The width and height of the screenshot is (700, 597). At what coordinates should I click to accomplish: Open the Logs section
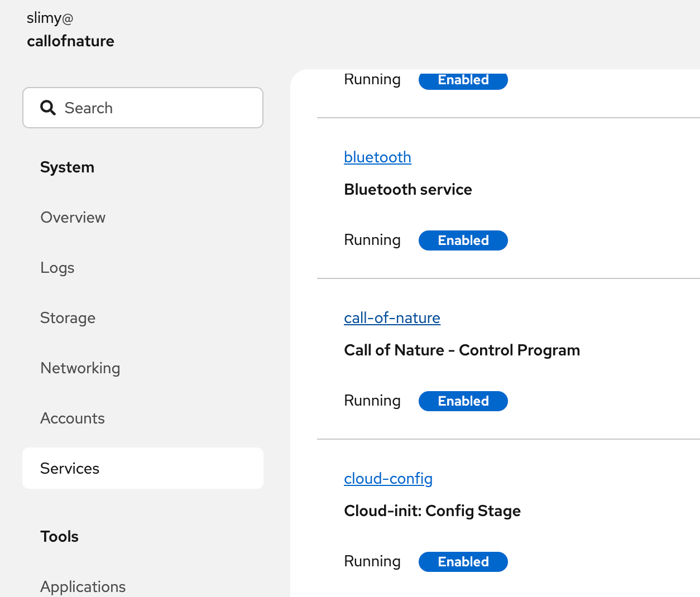pyautogui.click(x=57, y=268)
